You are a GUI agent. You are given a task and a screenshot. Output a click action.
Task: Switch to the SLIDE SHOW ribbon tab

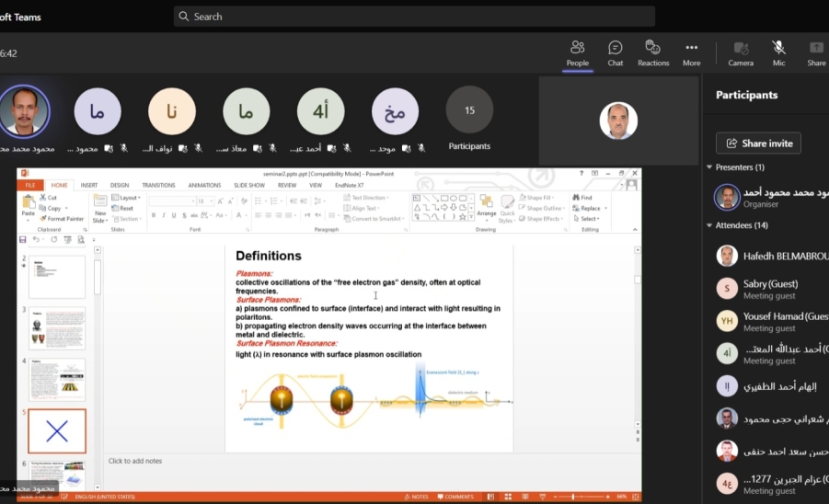[249, 186]
